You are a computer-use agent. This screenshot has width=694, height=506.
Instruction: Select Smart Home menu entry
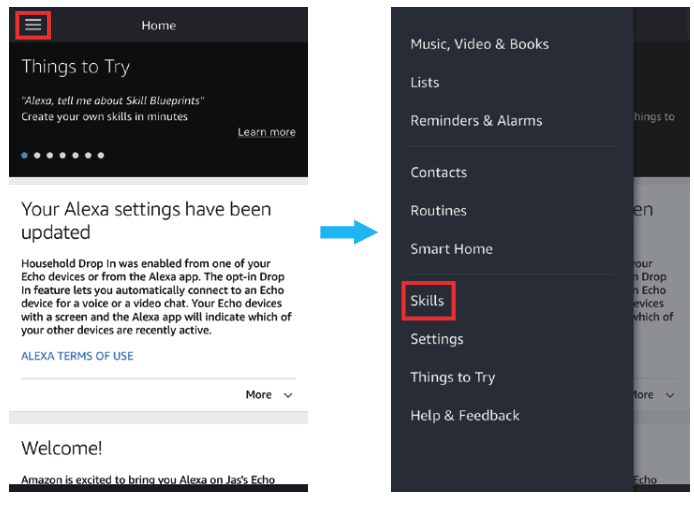coord(451,248)
